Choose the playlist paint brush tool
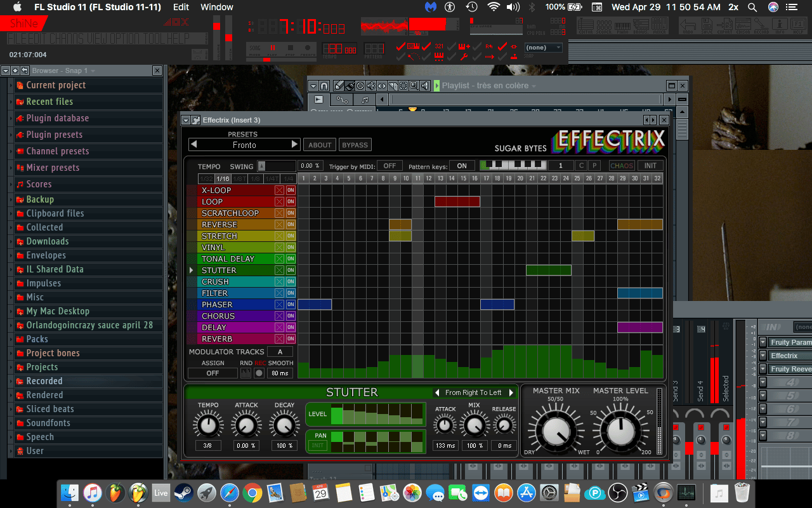 pyautogui.click(x=350, y=86)
